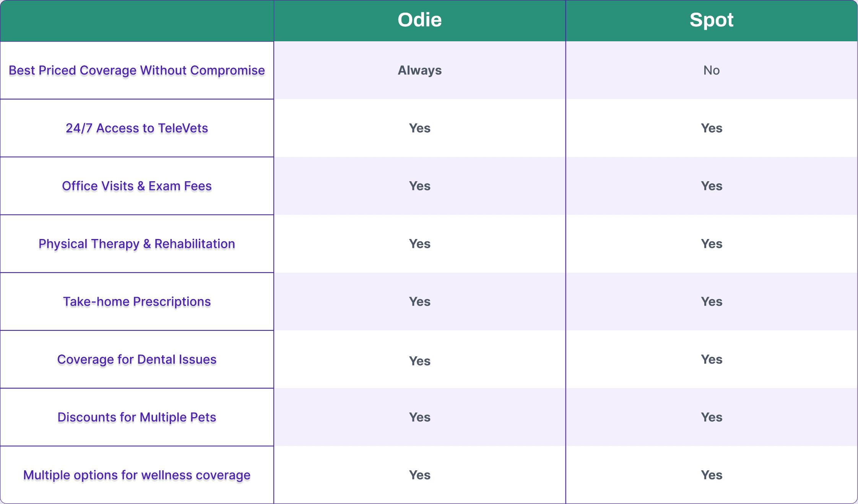858x504 pixels.
Task: Click the No cell under Spot
Action: pos(712,70)
